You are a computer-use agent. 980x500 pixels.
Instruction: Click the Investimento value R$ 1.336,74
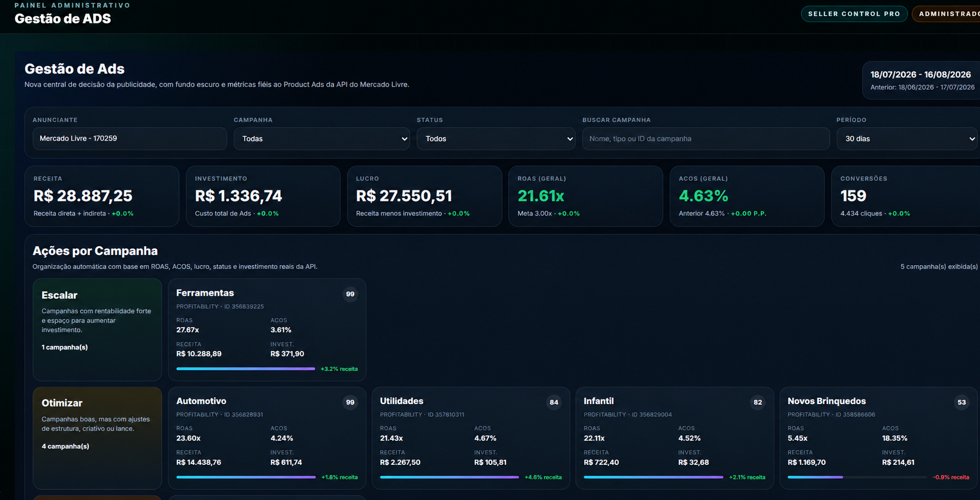(x=238, y=196)
